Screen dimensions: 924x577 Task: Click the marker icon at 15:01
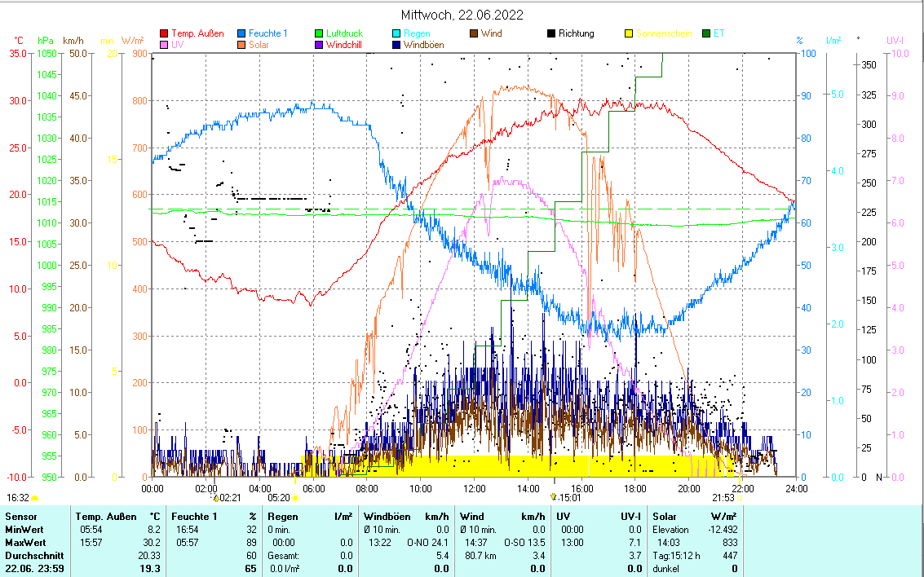pyautogui.click(x=554, y=496)
